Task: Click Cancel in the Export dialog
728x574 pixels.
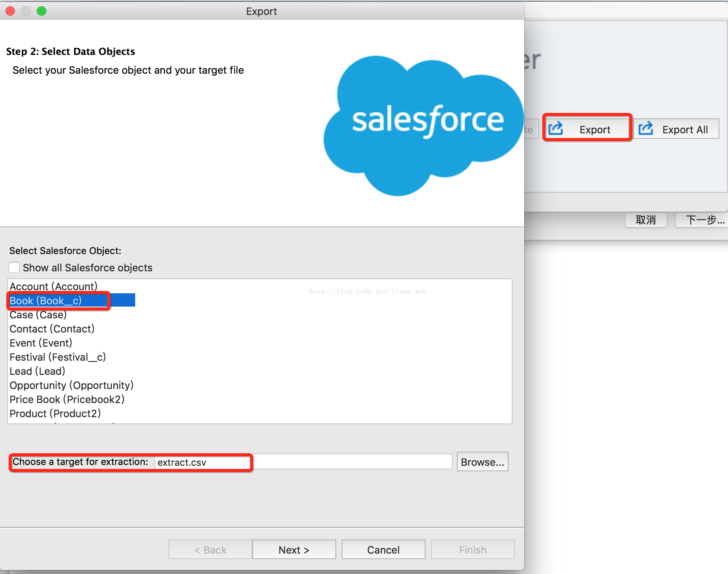Action: [x=383, y=550]
